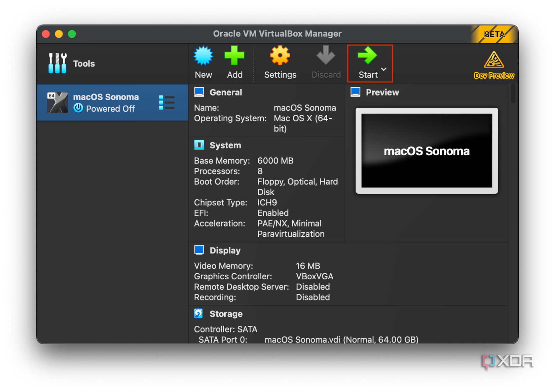555x392 pixels.
Task: Click the BETA banner in the title bar
Action: coord(494,34)
